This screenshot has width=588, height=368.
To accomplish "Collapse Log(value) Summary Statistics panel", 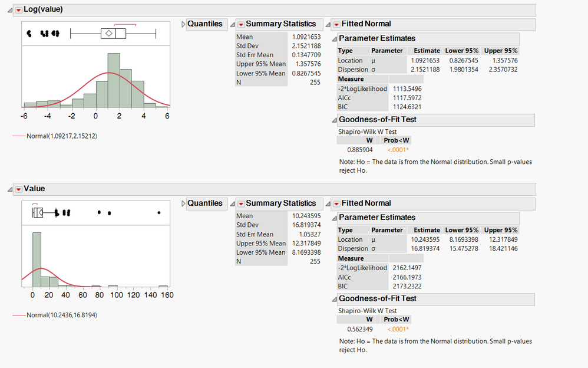I will [x=233, y=24].
